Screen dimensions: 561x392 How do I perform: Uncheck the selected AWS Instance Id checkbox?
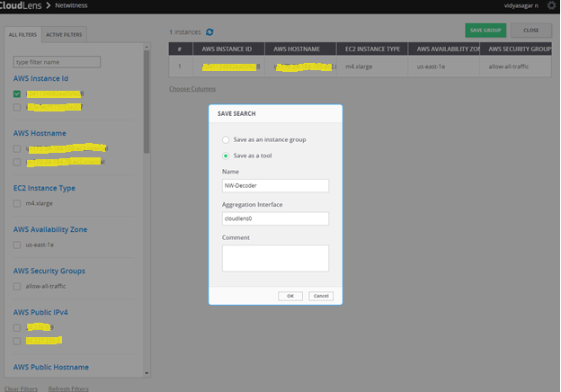(17, 94)
